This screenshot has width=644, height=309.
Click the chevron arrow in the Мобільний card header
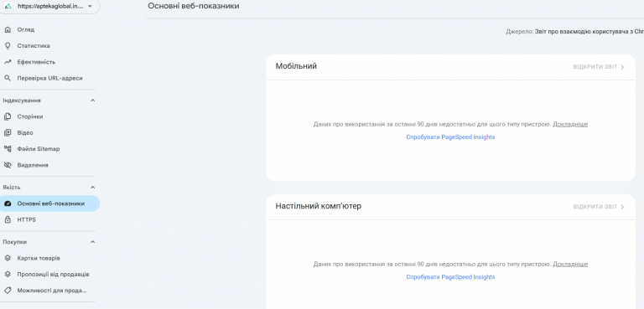click(623, 67)
